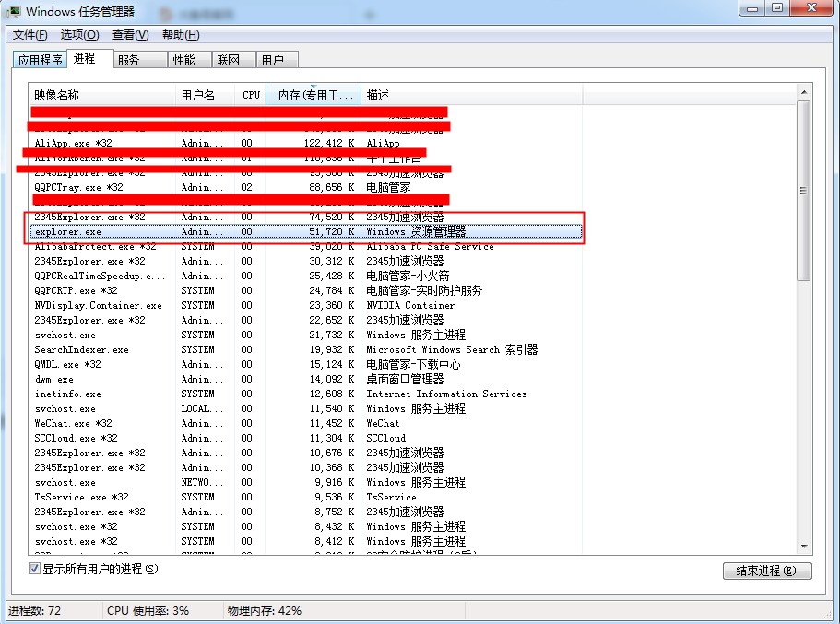Screen dimensions: 840x624
Task: Switch to the 性能 tab
Action: point(190,60)
